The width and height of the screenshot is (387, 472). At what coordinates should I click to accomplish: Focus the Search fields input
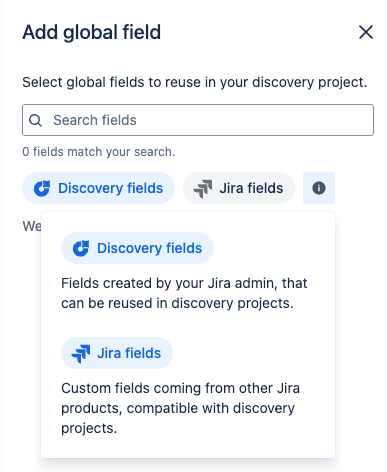(x=198, y=120)
